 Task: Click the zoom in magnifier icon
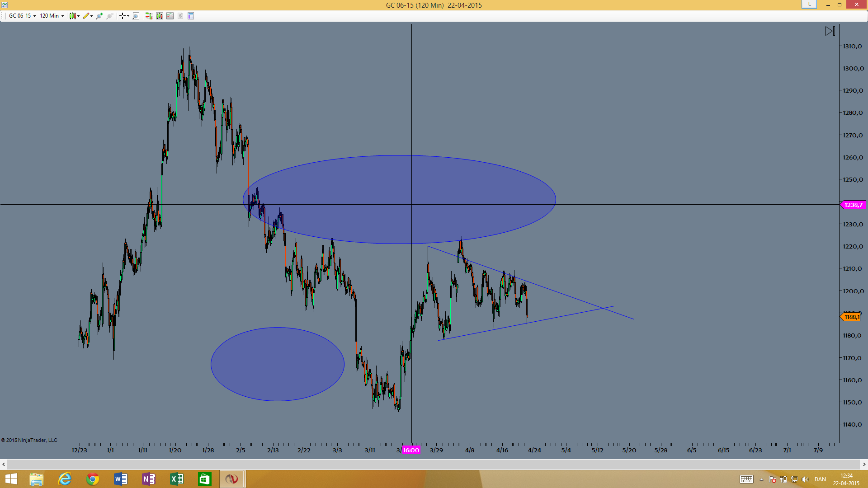[99, 16]
